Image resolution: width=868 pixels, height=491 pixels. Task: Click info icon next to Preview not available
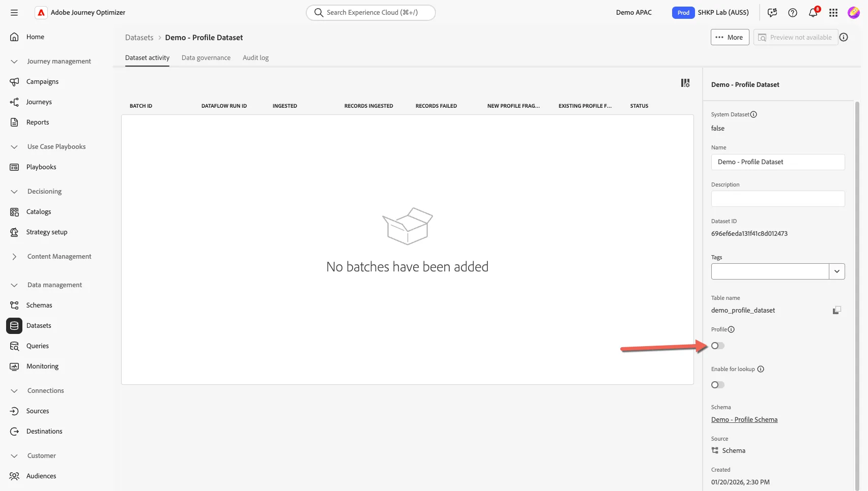coord(844,37)
